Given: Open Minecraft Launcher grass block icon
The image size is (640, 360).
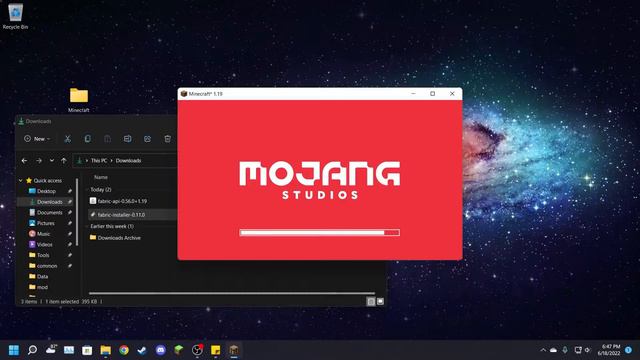Looking at the screenshot, I should click(179, 350).
